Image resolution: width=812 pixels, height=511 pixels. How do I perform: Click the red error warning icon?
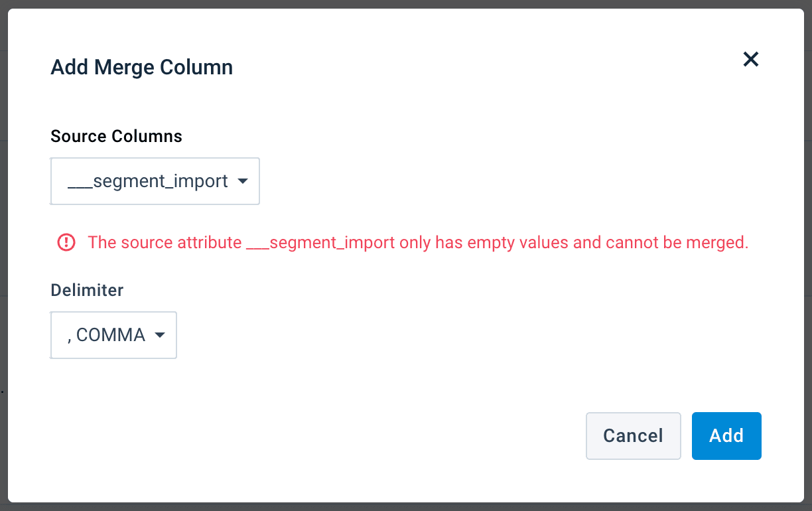[66, 243]
